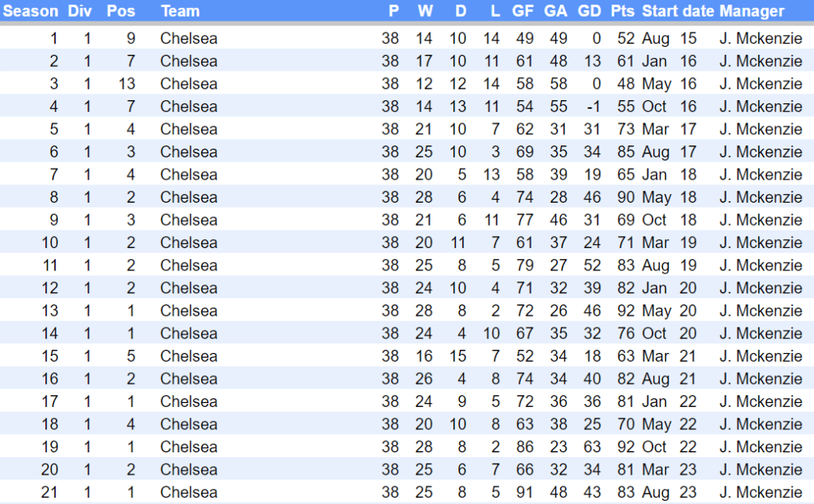814x504 pixels.
Task: Click the Manager column header
Action: 752,11
